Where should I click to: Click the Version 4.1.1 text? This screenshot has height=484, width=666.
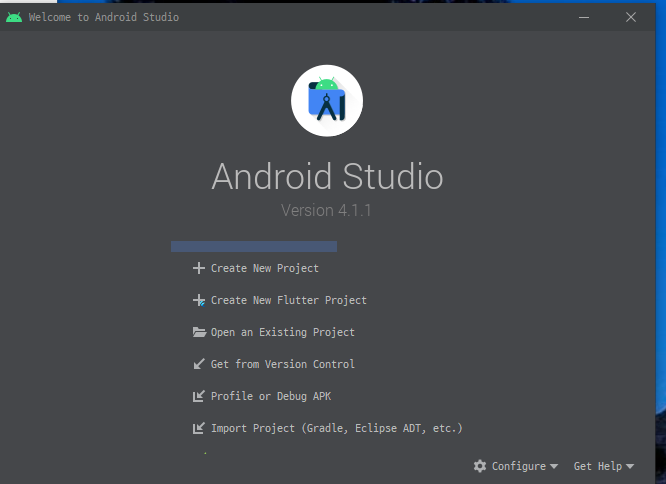click(326, 210)
